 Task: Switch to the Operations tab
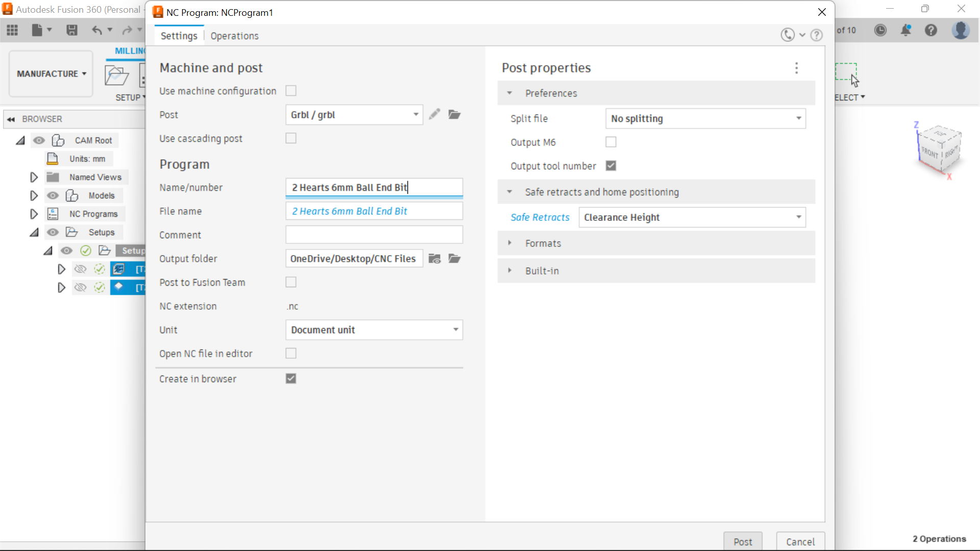(234, 36)
